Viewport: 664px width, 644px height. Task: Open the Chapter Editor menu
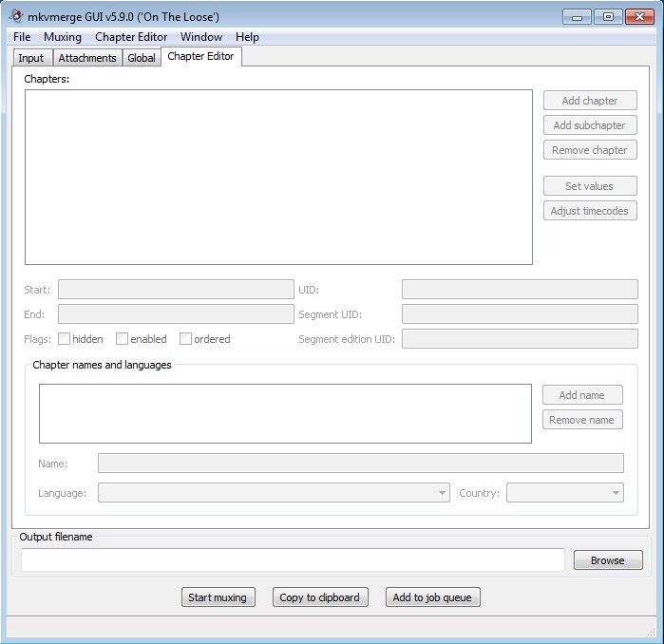(131, 37)
